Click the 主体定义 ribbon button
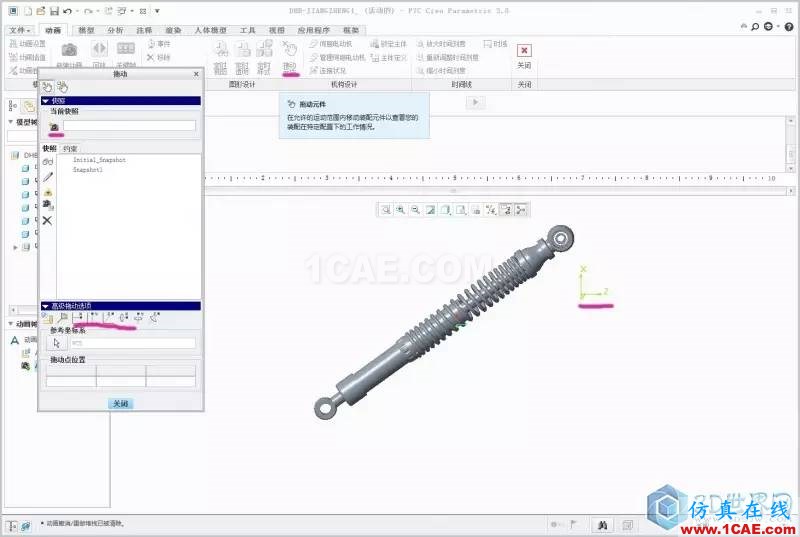 pyautogui.click(x=388, y=58)
